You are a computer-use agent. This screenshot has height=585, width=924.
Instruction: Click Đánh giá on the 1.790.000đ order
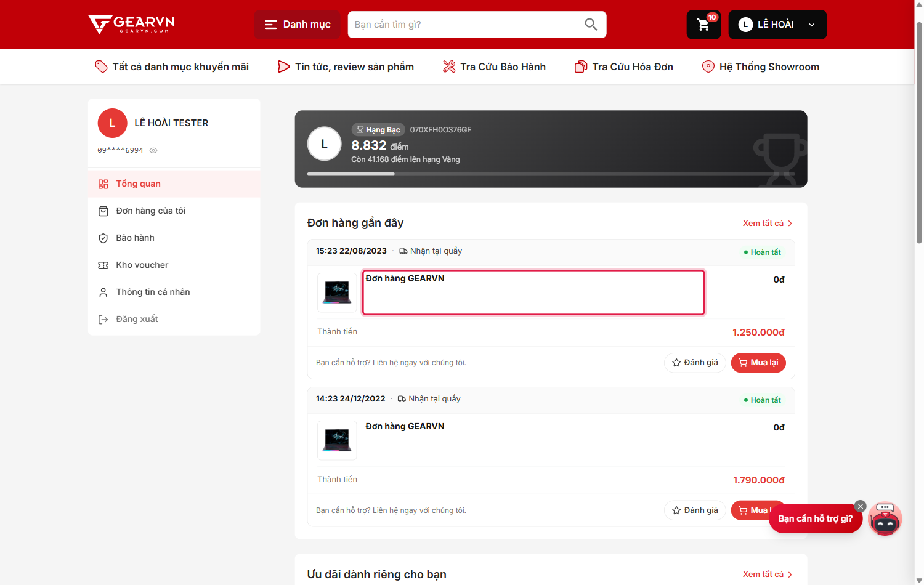[695, 510]
